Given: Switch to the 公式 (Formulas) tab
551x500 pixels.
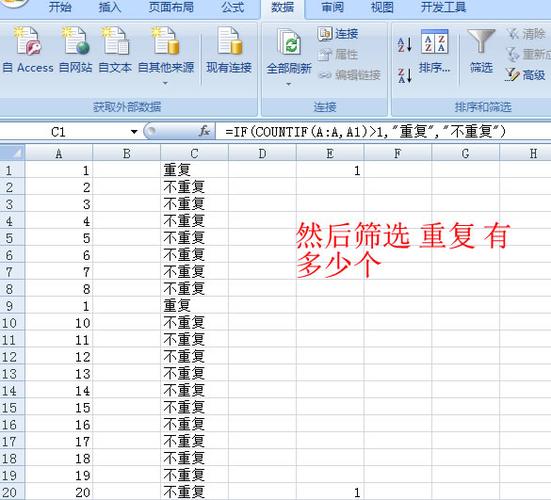Looking at the screenshot, I should pos(232,7).
